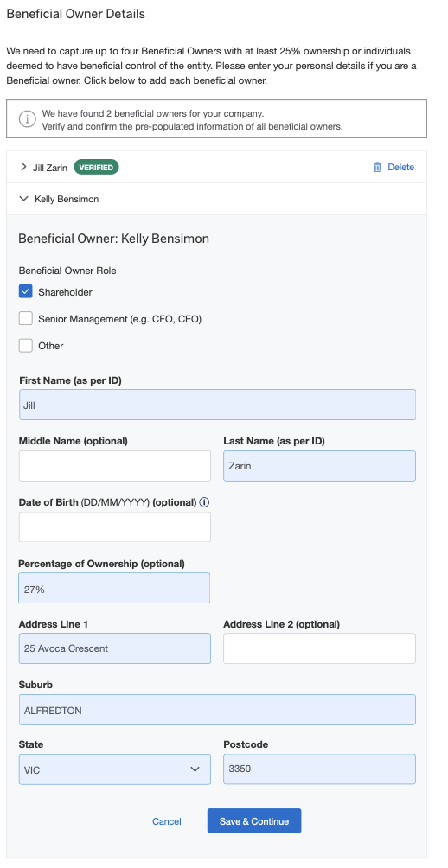The height and width of the screenshot is (868, 448).
Task: Collapse the Kelly Bensimon section
Action: tap(23, 199)
